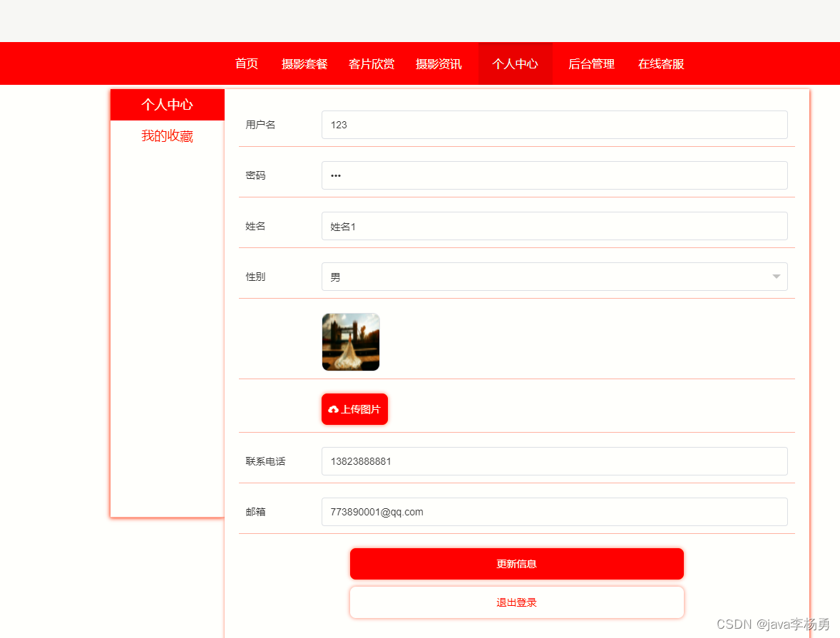Click the 密码 label
The image size is (840, 638).
coord(255,175)
